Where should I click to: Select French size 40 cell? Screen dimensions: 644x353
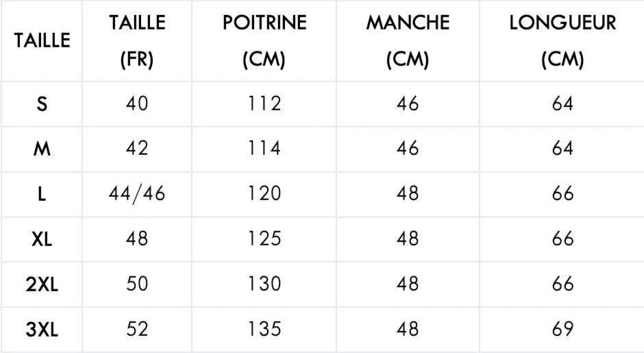(x=137, y=104)
